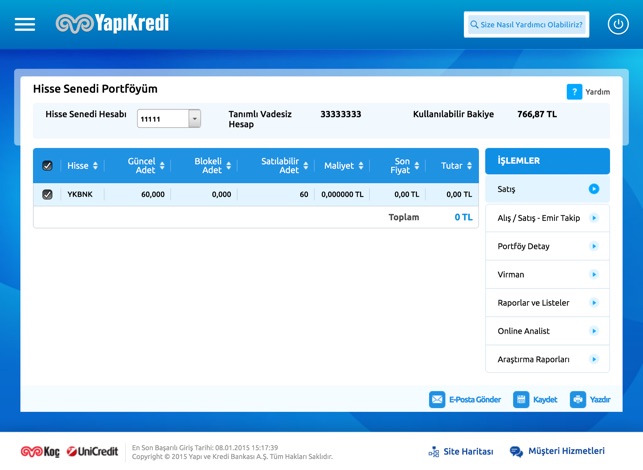Click the 0,000 Blokeli Adet cell
Image resolution: width=643 pixels, height=470 pixels.
tap(221, 194)
